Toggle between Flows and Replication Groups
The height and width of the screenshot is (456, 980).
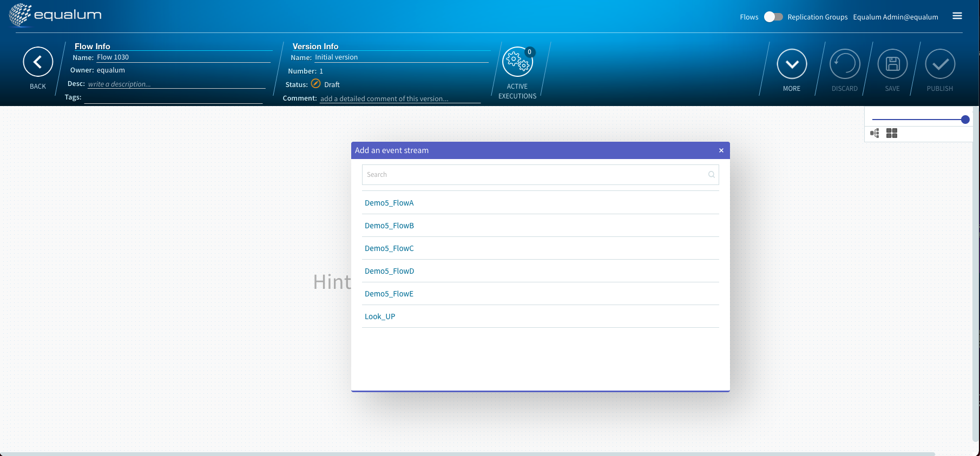[773, 17]
